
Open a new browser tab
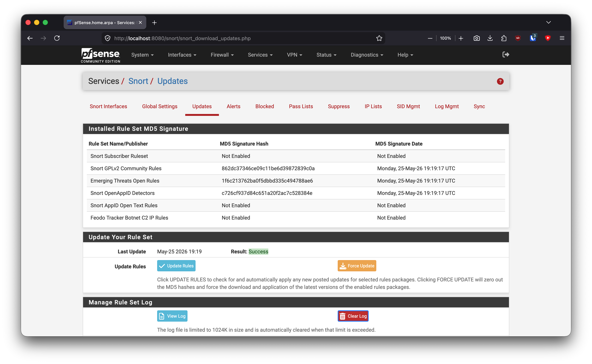coord(155,23)
